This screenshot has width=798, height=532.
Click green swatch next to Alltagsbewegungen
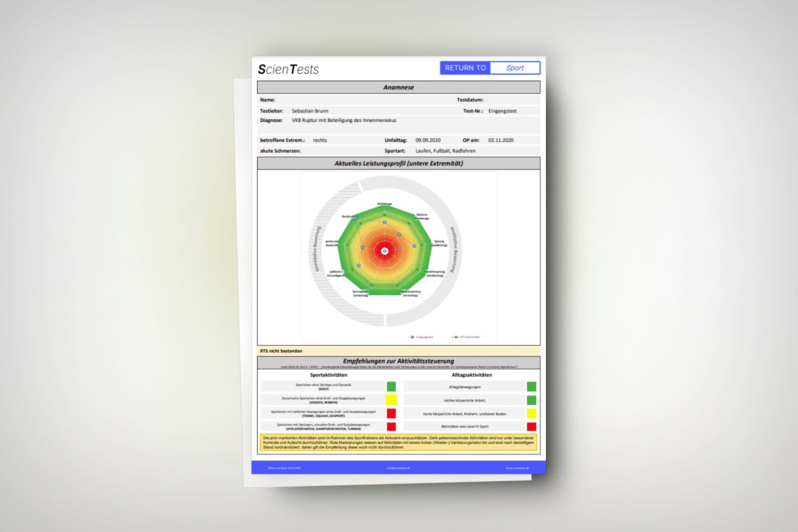point(531,386)
